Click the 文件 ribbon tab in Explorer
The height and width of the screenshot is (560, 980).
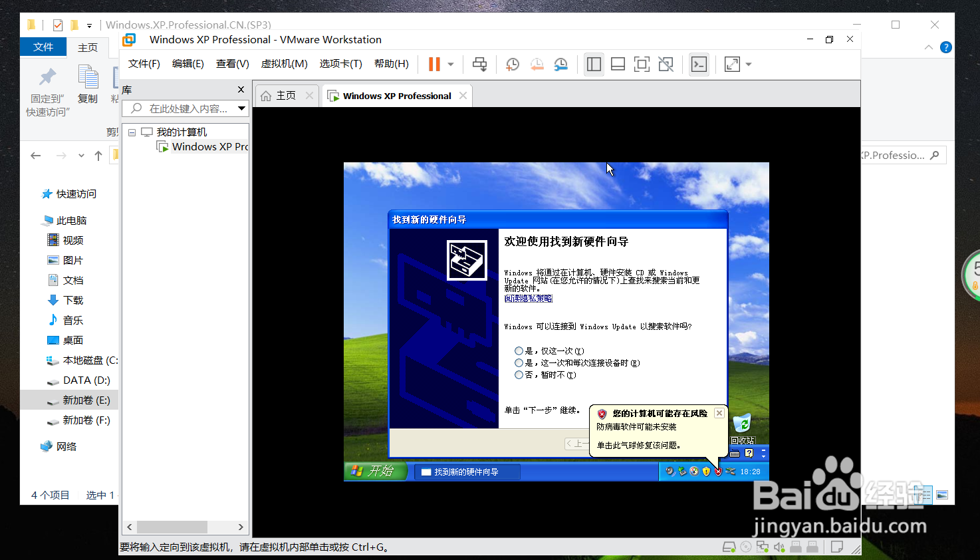[43, 47]
